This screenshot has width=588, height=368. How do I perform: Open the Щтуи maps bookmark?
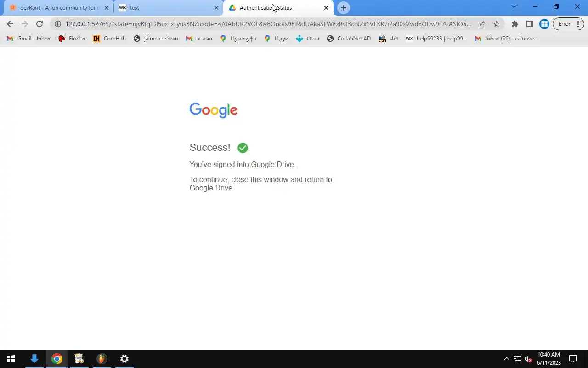coord(276,39)
